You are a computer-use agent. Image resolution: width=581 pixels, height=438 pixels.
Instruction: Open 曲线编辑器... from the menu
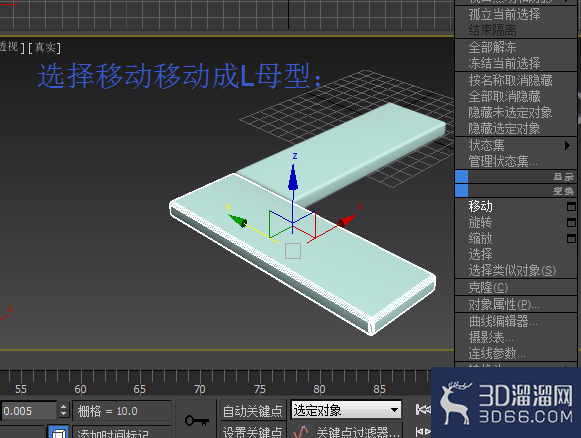click(503, 321)
